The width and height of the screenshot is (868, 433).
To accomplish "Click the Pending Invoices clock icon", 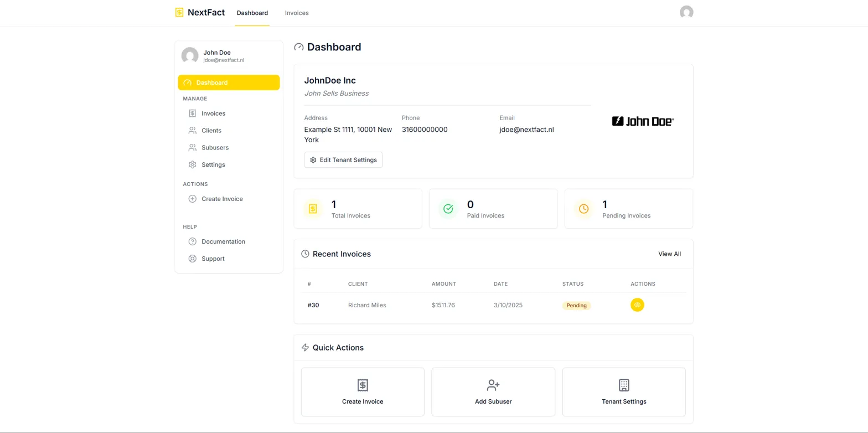I will coord(583,209).
